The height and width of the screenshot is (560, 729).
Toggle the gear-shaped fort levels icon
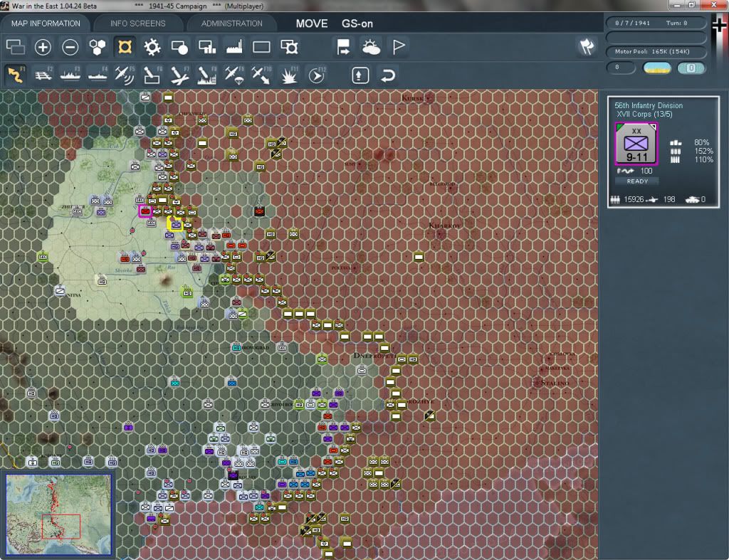click(152, 47)
